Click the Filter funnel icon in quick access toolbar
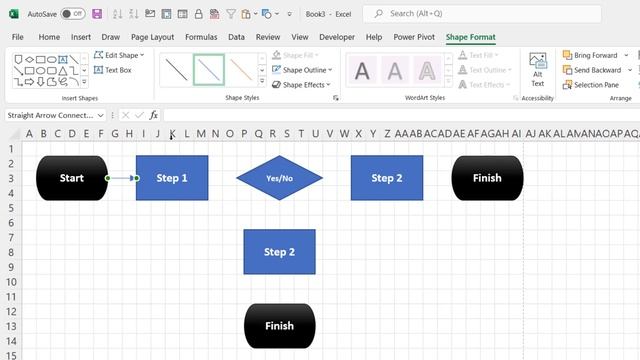 [231, 14]
